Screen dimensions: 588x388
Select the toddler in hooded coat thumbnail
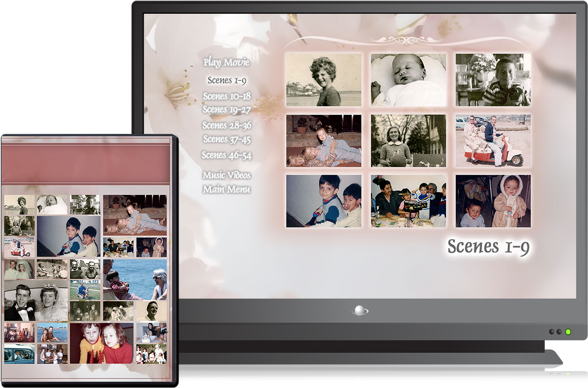[x=493, y=202]
